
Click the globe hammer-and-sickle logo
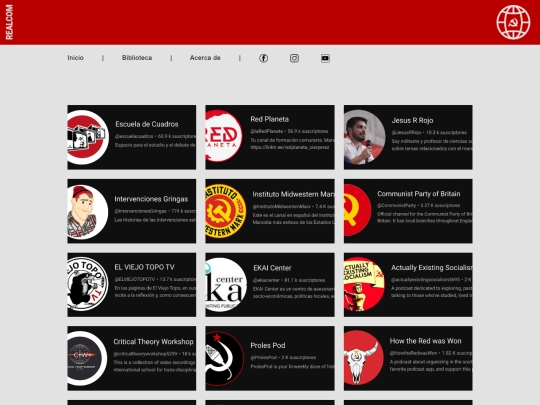[513, 22]
